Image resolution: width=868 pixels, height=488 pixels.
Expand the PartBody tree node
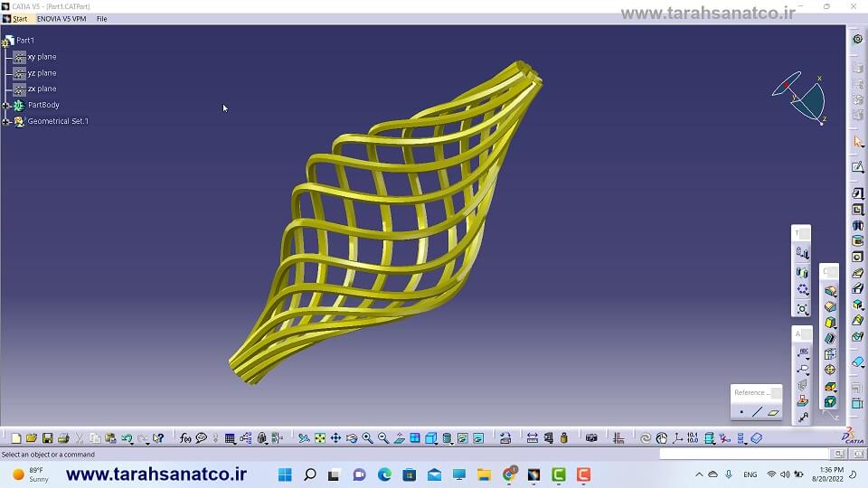[x=6, y=106]
